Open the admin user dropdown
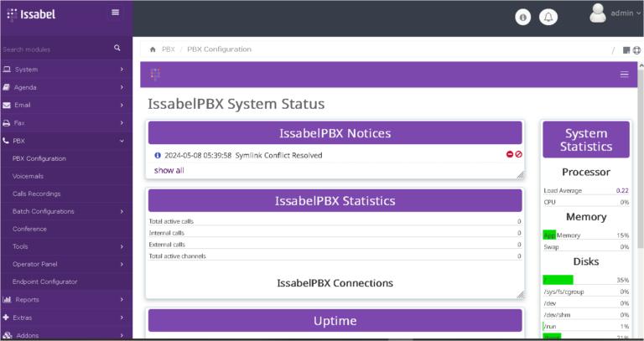 (615, 13)
